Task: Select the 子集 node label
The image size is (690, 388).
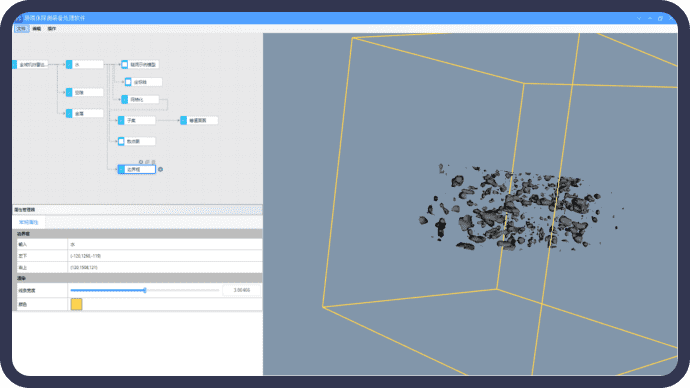Action: [x=132, y=120]
